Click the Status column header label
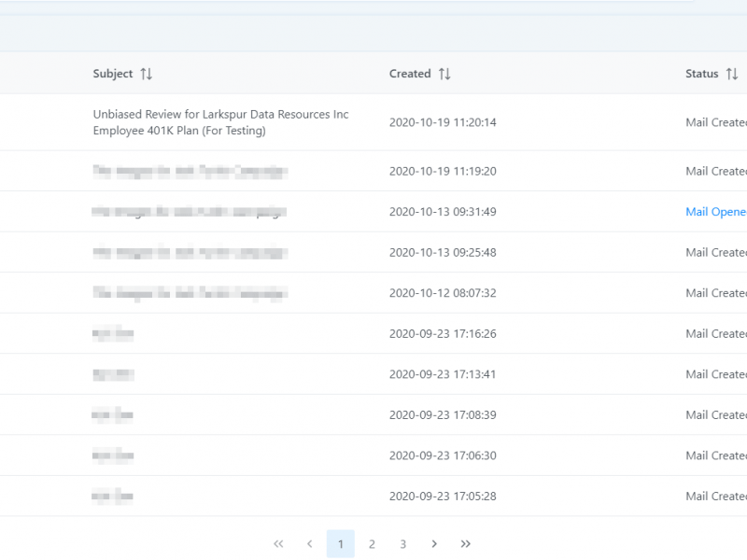 [701, 74]
